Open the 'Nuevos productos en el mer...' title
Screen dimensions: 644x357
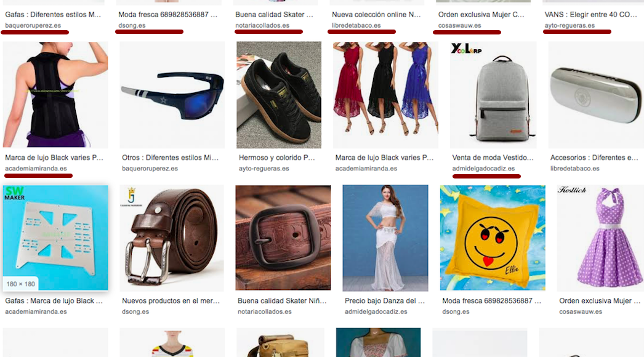pos(171,301)
